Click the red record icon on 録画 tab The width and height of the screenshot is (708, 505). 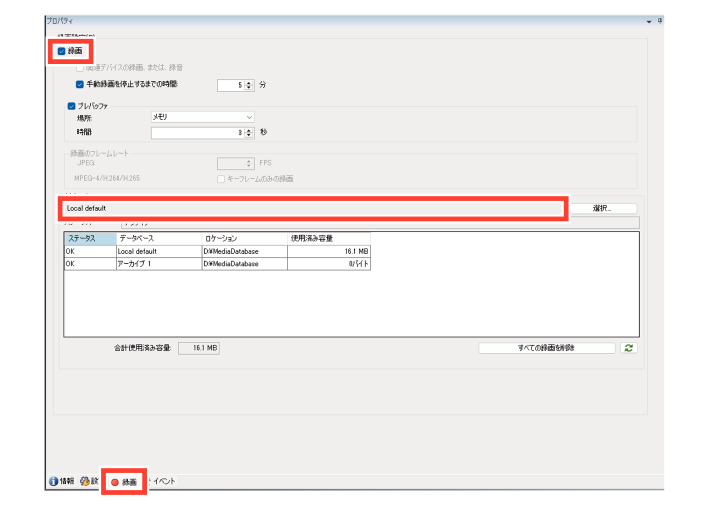115,482
